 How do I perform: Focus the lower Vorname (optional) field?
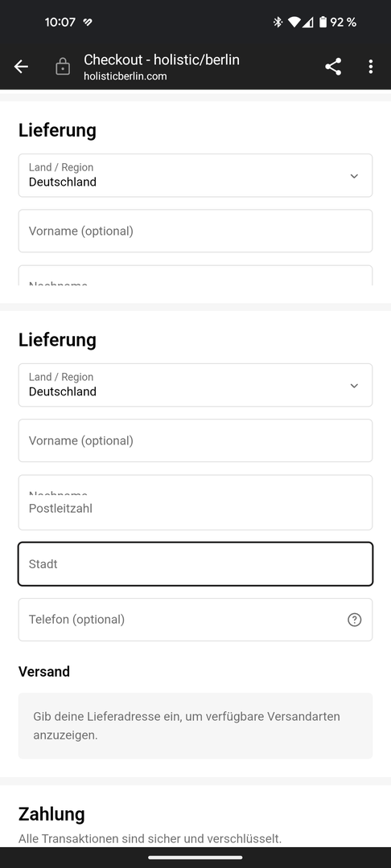click(x=195, y=440)
